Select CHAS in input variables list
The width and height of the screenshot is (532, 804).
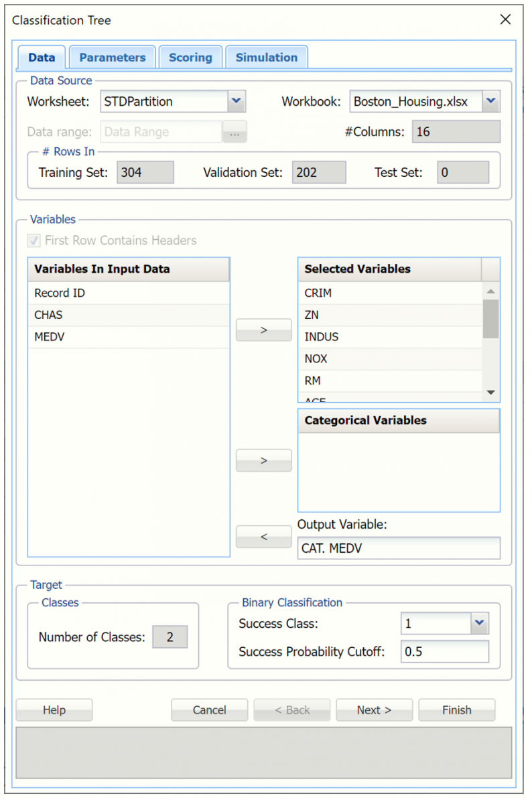pyautogui.click(x=48, y=315)
